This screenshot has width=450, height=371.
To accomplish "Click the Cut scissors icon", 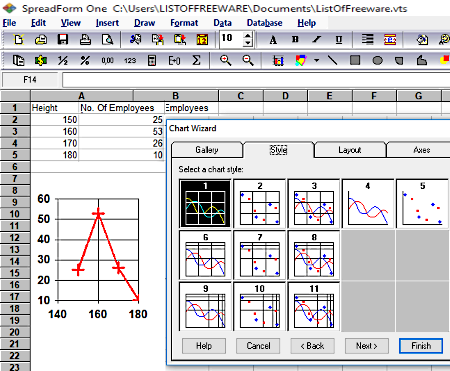I will point(135,39).
